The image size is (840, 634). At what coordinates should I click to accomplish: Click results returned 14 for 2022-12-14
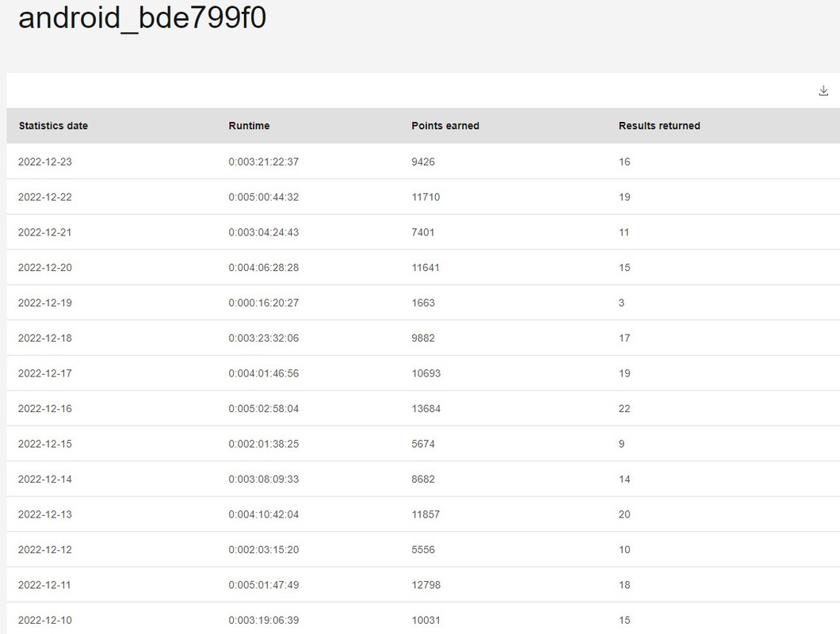pos(624,479)
